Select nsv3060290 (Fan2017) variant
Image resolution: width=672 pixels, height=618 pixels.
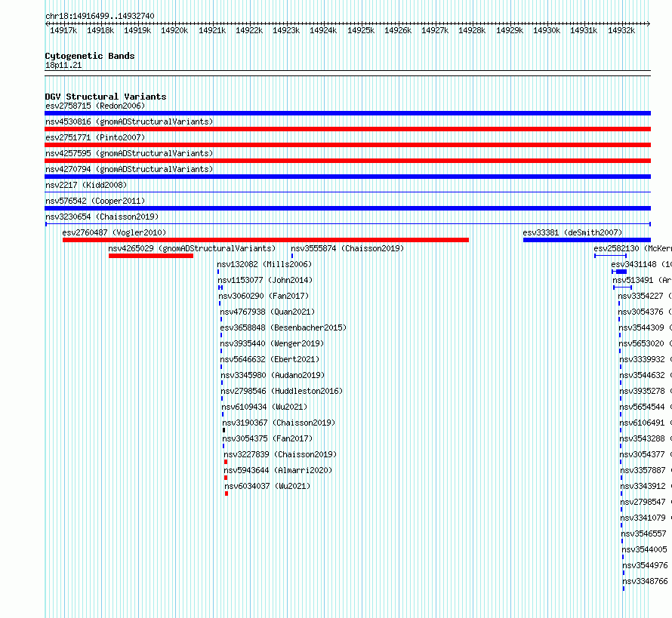pyautogui.click(x=264, y=296)
